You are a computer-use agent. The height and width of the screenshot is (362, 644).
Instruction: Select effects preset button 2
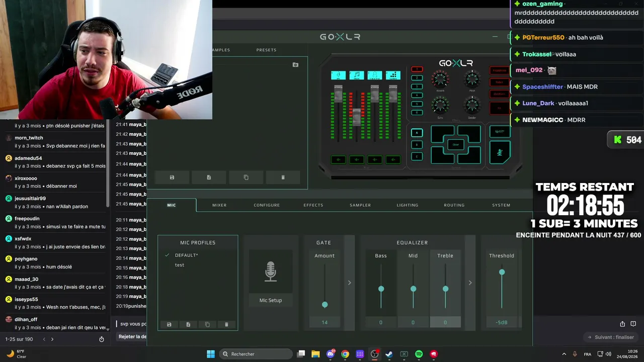(417, 78)
